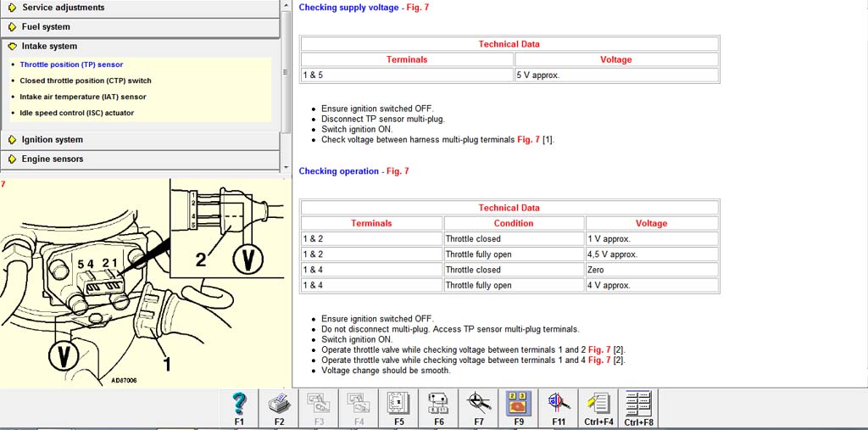Click the F9 toolbar icon

click(x=519, y=407)
